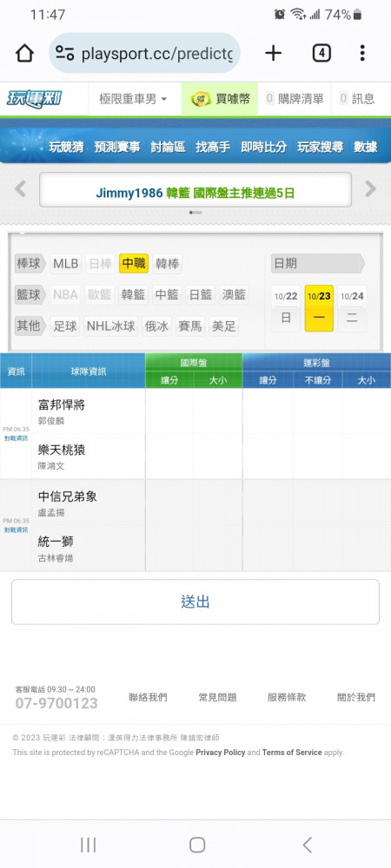The width and height of the screenshot is (391, 868).
Task: Tap Android home button
Action: 197,845
